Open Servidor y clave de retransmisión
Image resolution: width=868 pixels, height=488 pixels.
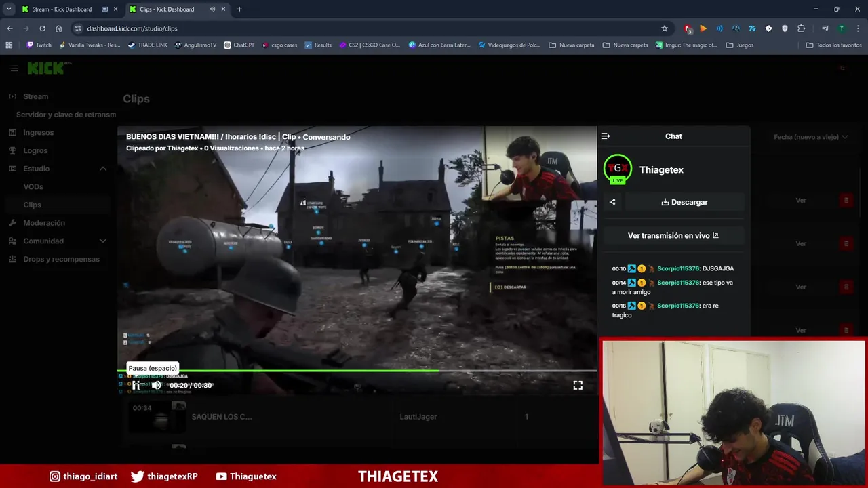click(x=66, y=115)
